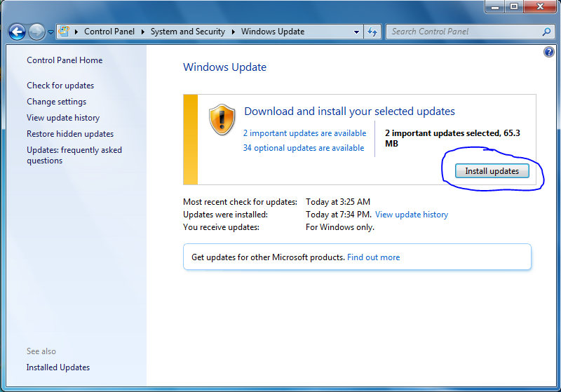Select Windows Update breadcrumb
The image size is (561, 392).
point(273,32)
